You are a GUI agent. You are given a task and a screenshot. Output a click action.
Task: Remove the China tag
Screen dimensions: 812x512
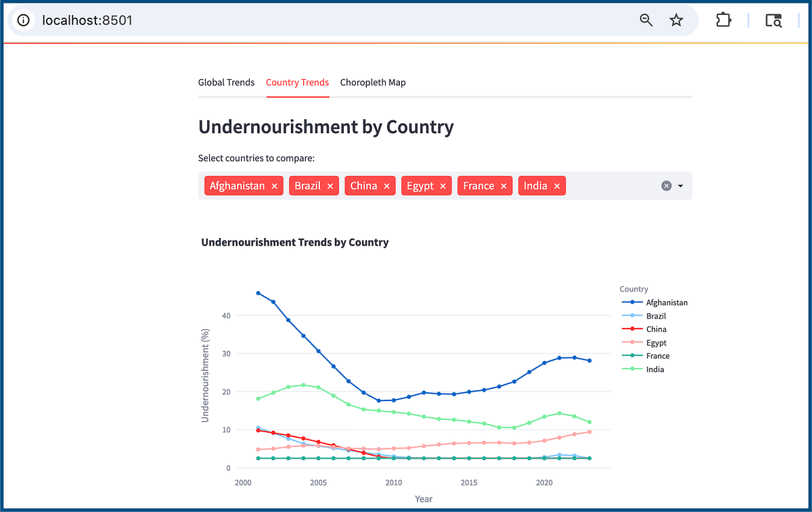(386, 186)
